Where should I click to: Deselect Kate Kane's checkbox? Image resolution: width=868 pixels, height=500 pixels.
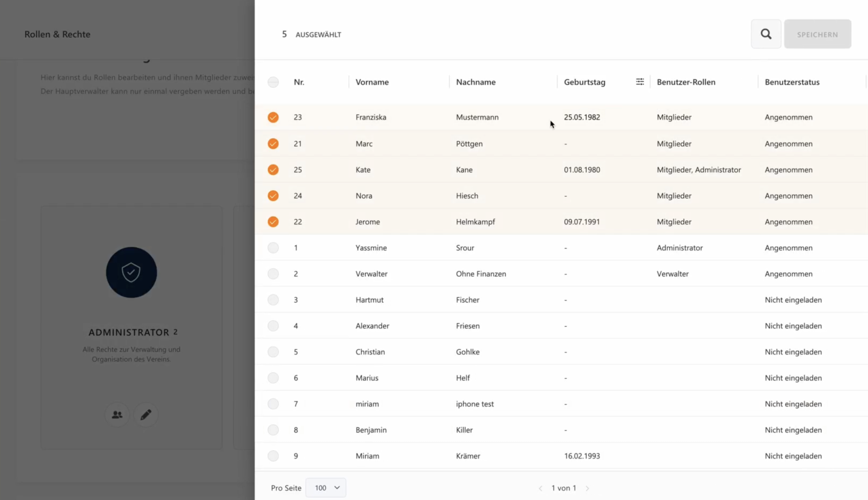tap(273, 170)
